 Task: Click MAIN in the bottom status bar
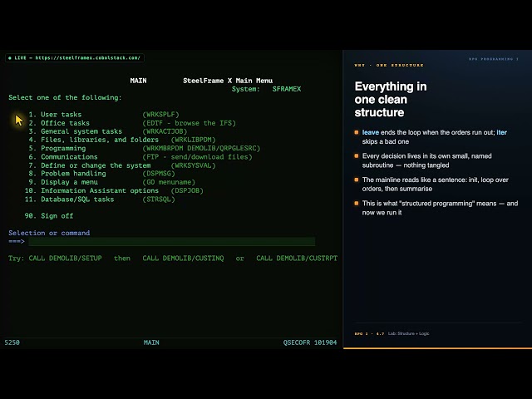[x=151, y=342]
